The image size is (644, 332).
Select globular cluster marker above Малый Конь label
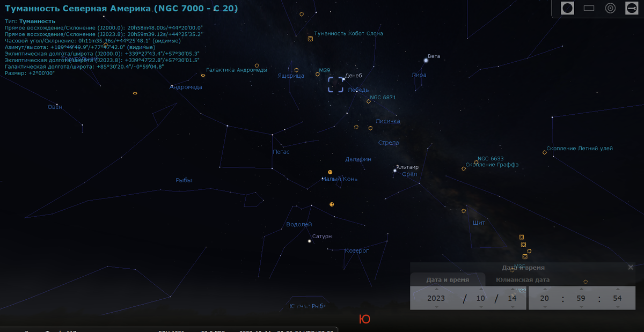point(330,172)
